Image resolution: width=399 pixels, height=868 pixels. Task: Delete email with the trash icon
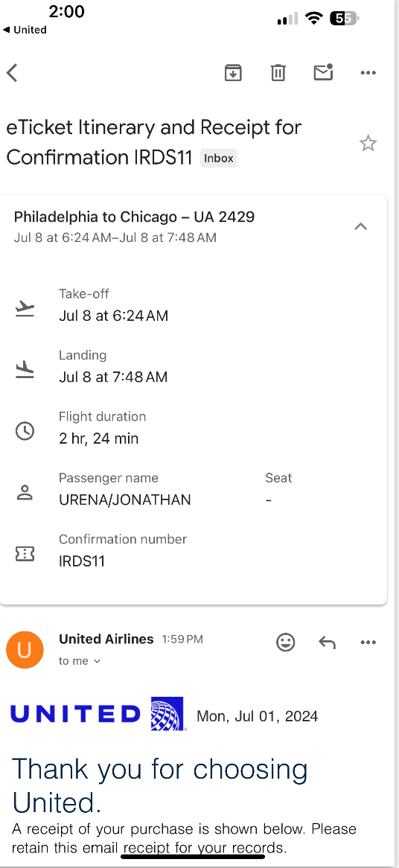pos(278,72)
